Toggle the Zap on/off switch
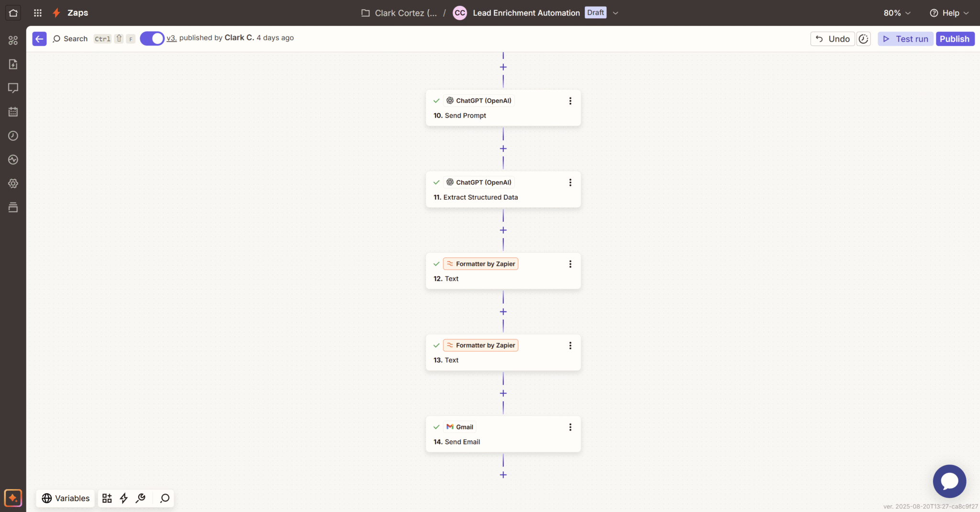 pos(152,39)
